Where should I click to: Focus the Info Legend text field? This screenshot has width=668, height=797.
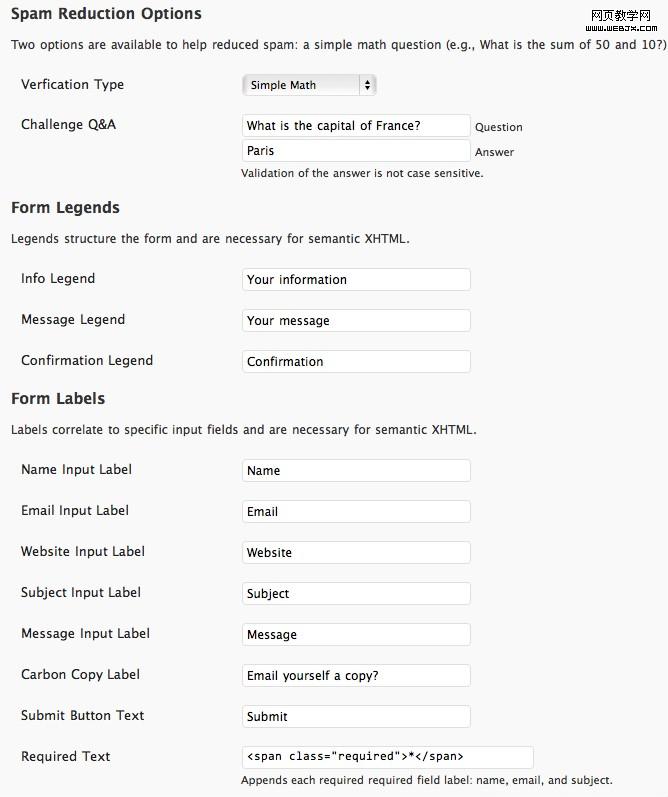(x=356, y=280)
